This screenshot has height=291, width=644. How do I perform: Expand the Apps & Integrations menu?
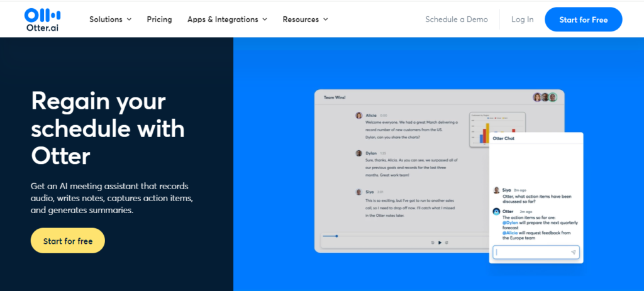227,19
